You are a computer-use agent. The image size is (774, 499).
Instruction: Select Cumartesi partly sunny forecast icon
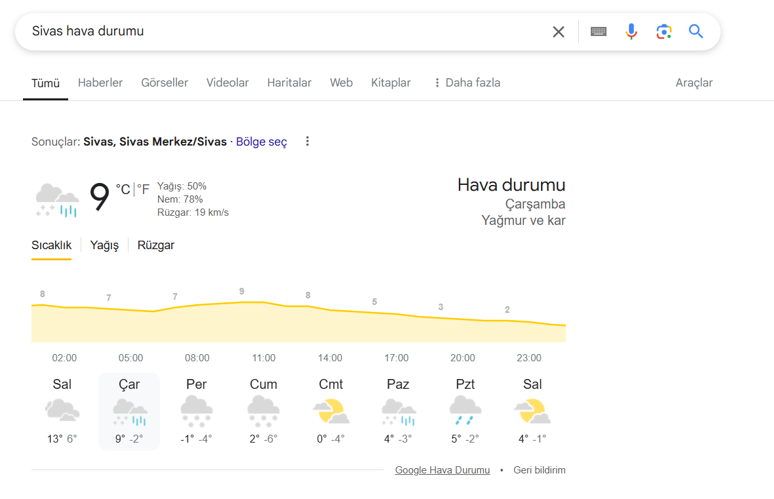click(x=330, y=409)
